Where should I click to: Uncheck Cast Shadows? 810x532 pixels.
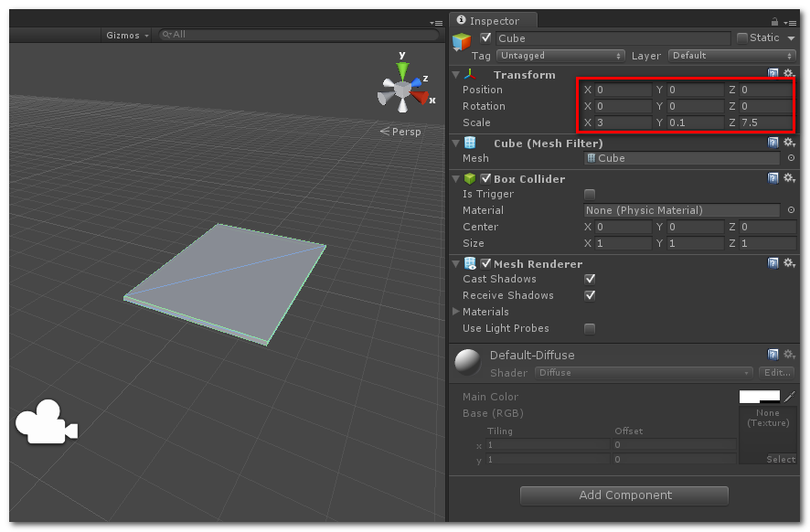590,279
